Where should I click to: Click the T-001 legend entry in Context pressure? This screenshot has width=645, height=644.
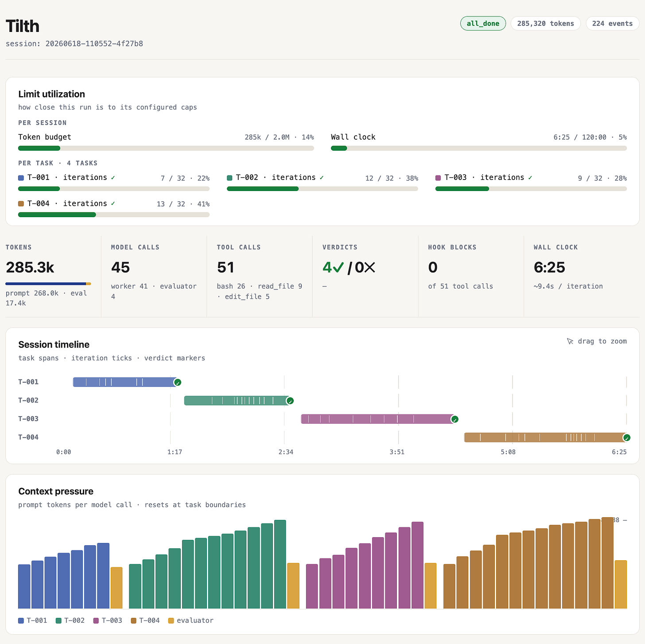[x=33, y=621]
